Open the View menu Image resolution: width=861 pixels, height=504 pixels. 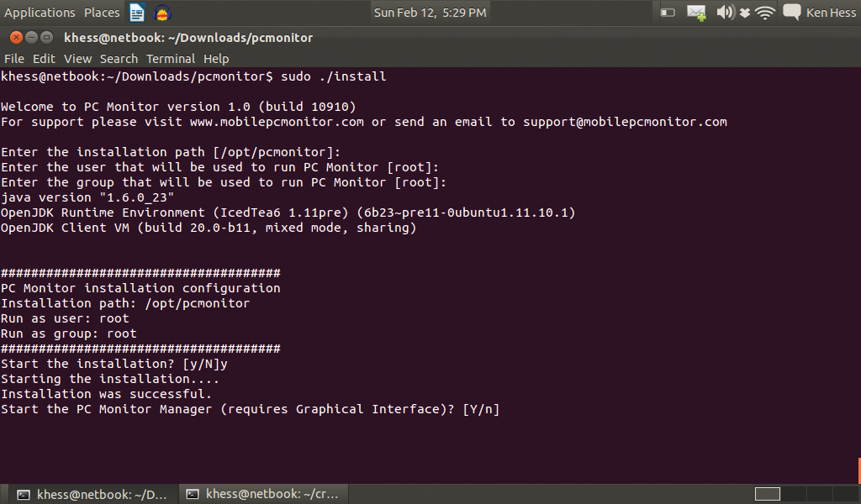point(77,59)
